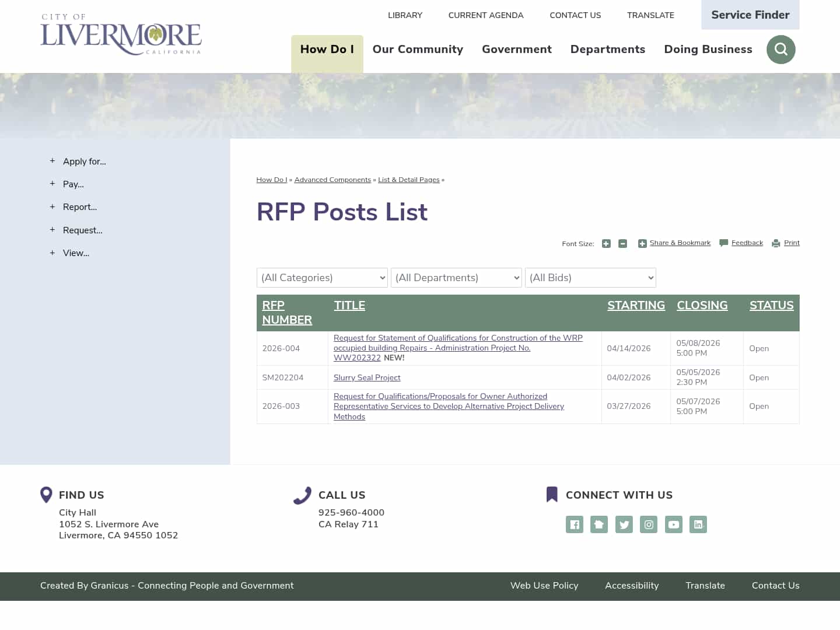The width and height of the screenshot is (840, 630).
Task: Open the city's Facebook page
Action: coord(574,524)
